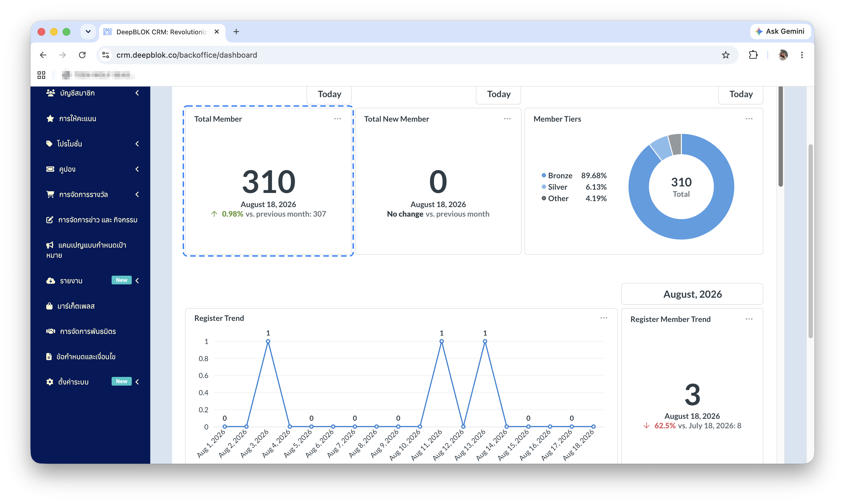Open the Total New Member card options menu
This screenshot has width=845, height=504.
(507, 119)
